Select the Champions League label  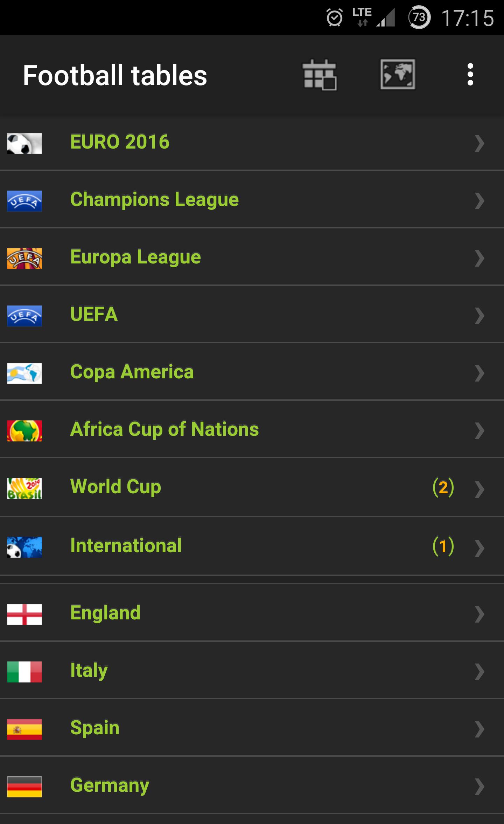pos(154,200)
